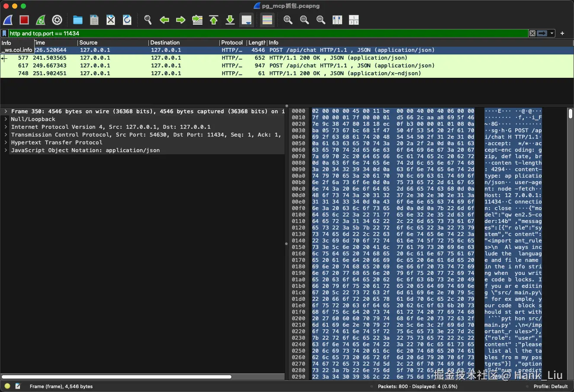Click the hex pane vertical scrollbar

click(x=571, y=114)
